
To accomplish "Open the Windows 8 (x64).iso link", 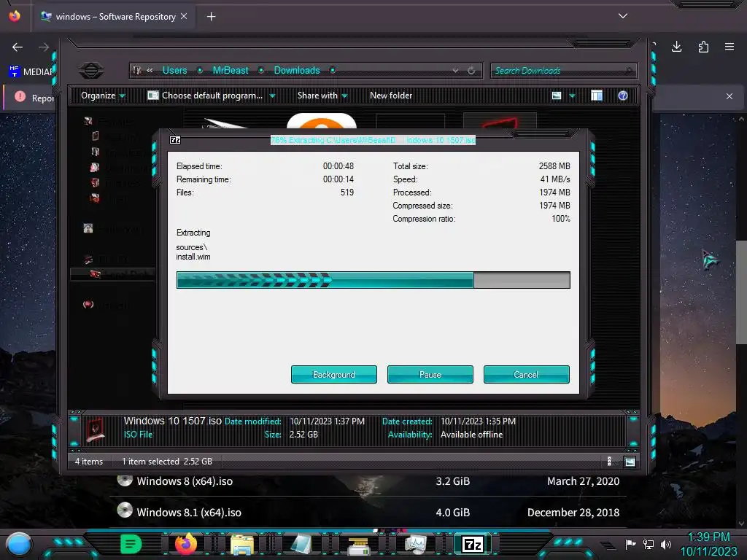I will coord(185,481).
